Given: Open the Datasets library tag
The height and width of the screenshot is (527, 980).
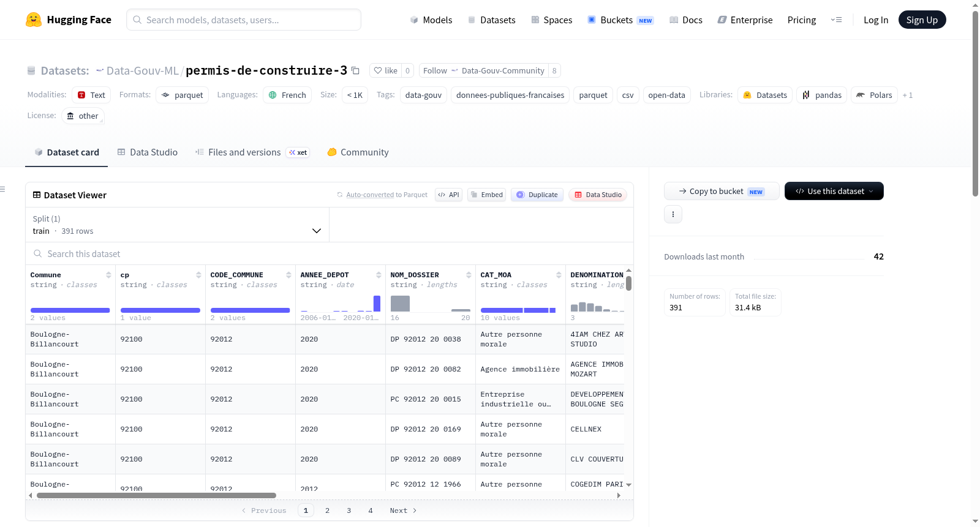Looking at the screenshot, I should tap(765, 95).
